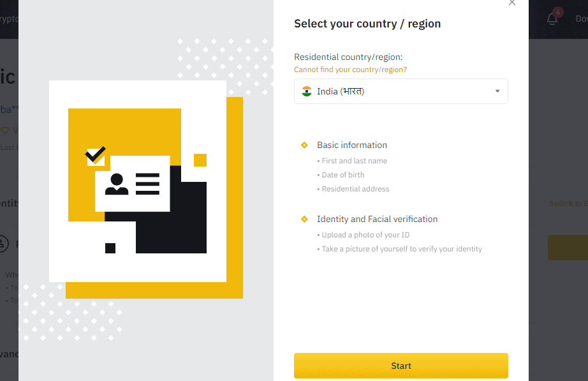Viewport: 588px width, 381px height.
Task: Click the Basic information diamond icon
Action: click(304, 146)
